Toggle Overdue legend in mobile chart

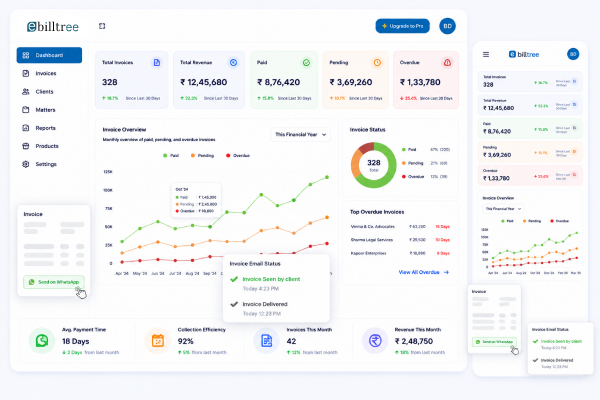(x=559, y=221)
